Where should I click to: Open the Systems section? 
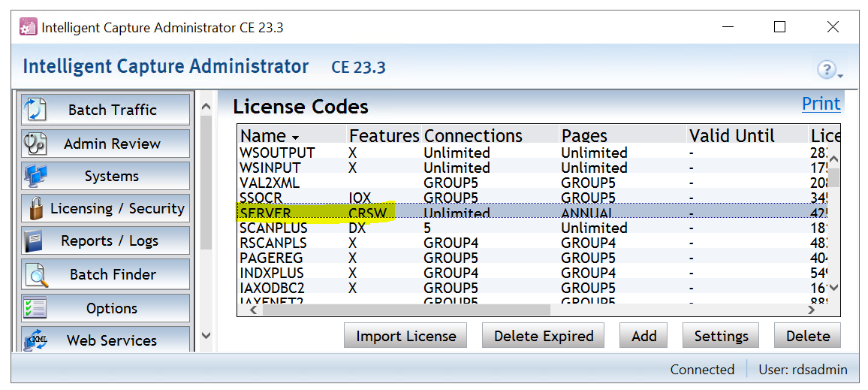click(x=106, y=176)
